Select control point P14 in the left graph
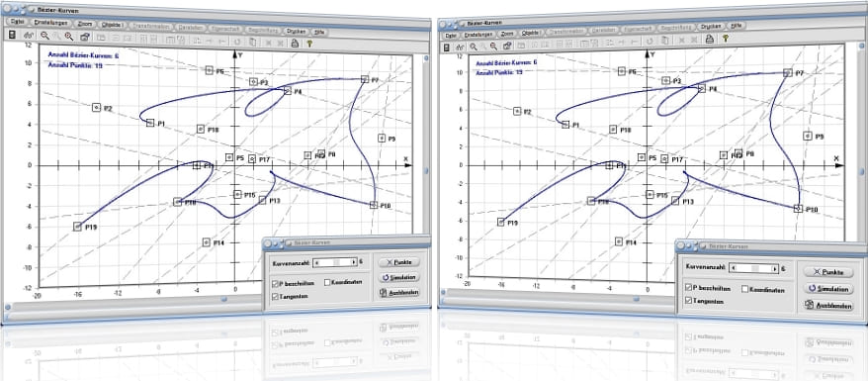The width and height of the screenshot is (868, 381). pyautogui.click(x=206, y=242)
